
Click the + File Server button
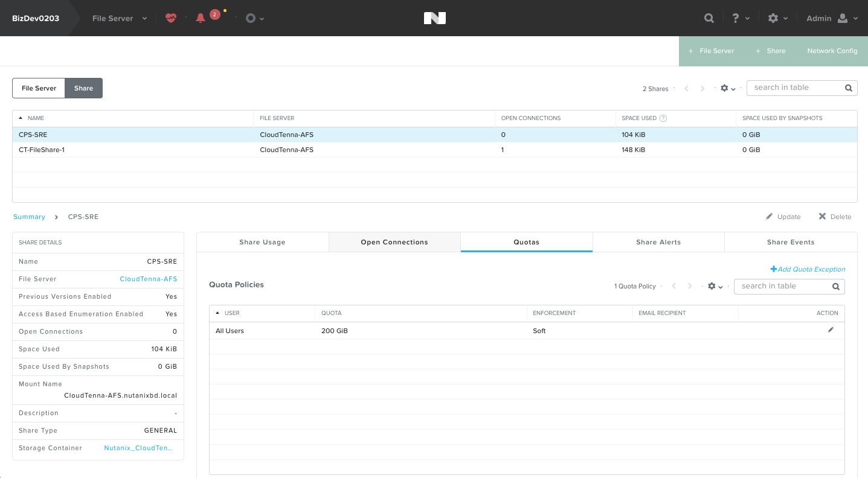coord(711,51)
